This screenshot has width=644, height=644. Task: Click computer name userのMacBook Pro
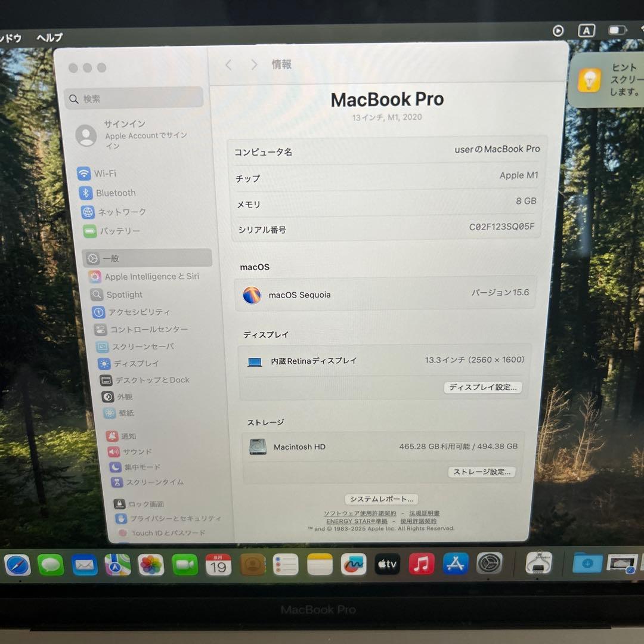[x=497, y=149]
